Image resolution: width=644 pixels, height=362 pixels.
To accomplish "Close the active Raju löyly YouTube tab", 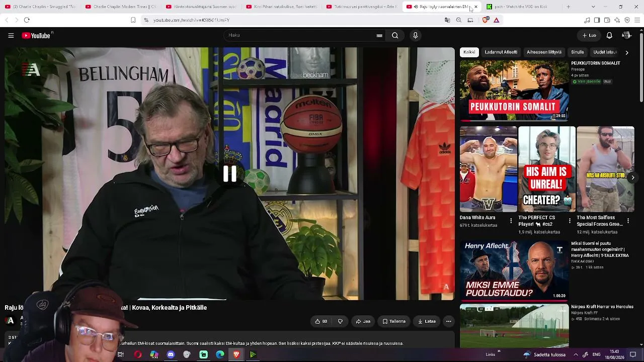I will (x=476, y=7).
